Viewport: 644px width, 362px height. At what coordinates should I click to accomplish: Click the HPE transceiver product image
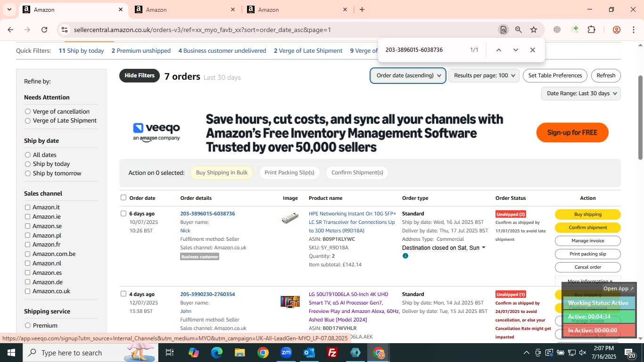click(x=290, y=218)
